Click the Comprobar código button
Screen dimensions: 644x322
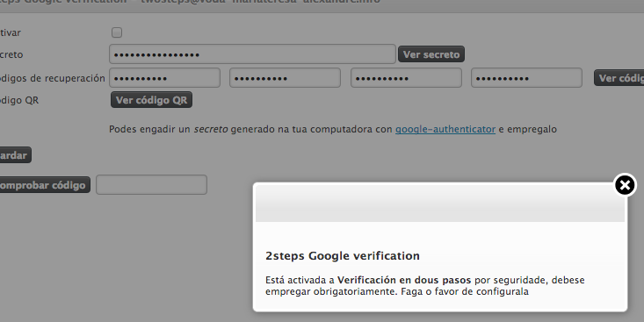tap(44, 185)
